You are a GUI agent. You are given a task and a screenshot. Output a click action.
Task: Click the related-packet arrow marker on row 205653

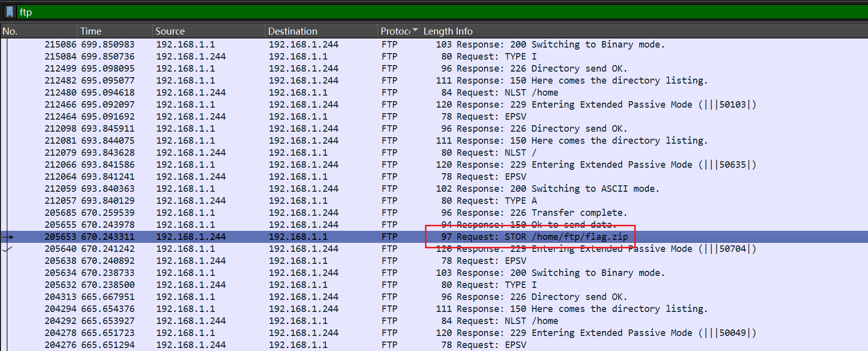[x=8, y=237]
